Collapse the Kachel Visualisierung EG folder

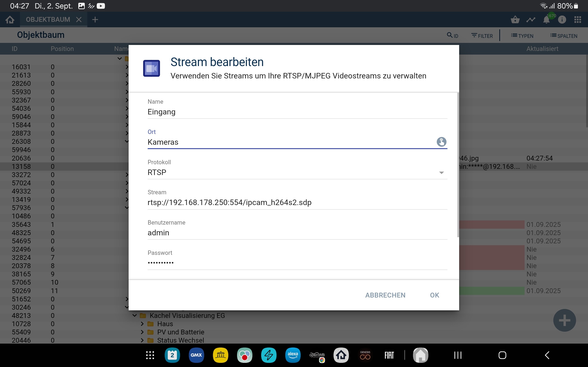click(x=135, y=316)
